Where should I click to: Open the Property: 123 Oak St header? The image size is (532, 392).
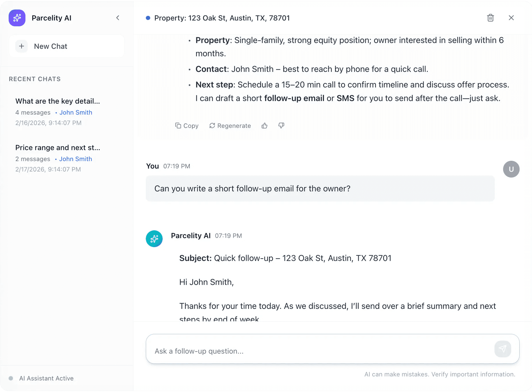click(x=222, y=18)
